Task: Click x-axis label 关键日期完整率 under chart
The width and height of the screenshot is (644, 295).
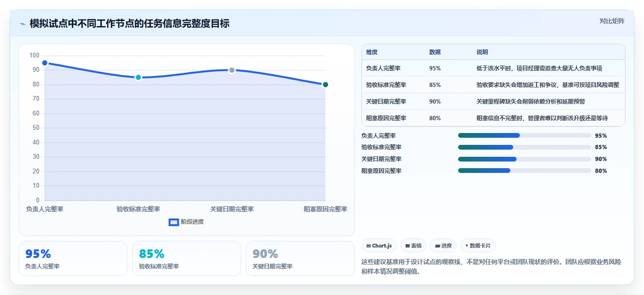Action: [232, 209]
